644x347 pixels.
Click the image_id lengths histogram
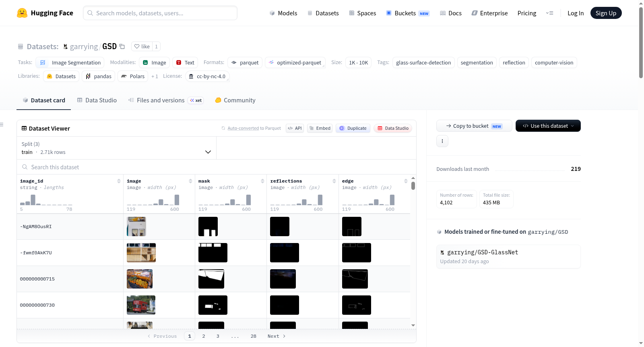46,200
